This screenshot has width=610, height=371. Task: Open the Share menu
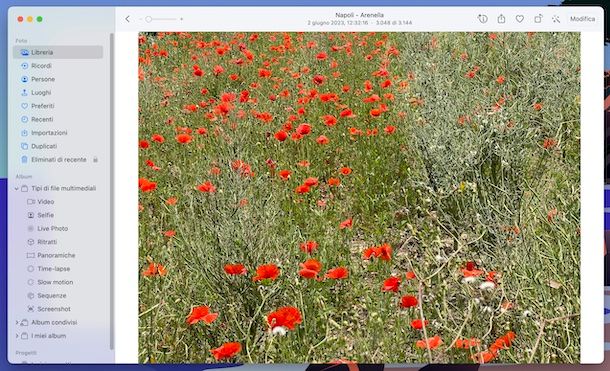501,18
